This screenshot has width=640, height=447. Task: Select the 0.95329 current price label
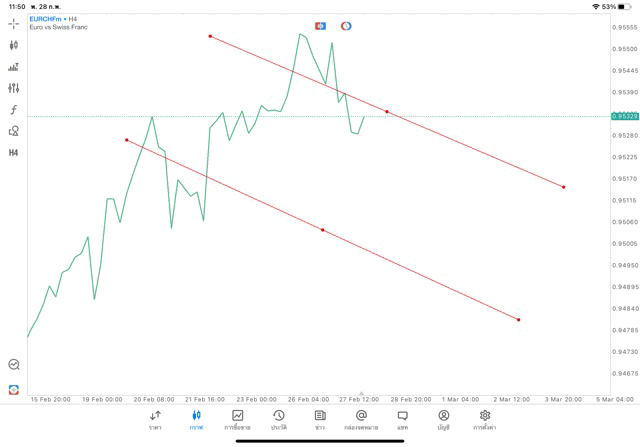(623, 116)
